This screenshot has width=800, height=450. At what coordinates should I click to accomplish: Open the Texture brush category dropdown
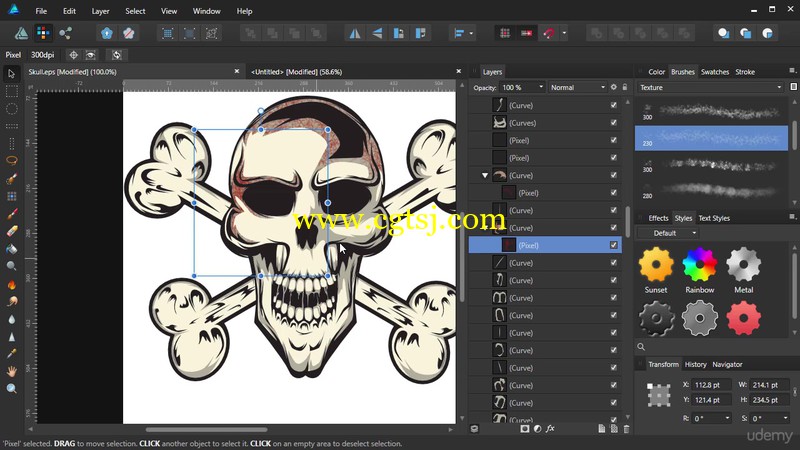click(x=710, y=87)
